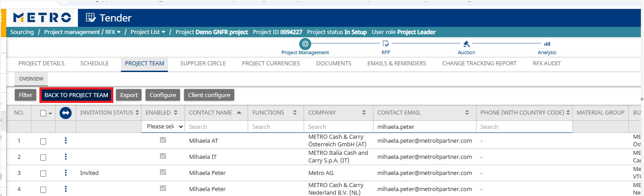The height and width of the screenshot is (196, 644).
Task: Switch to the Schedule tab
Action: click(94, 64)
